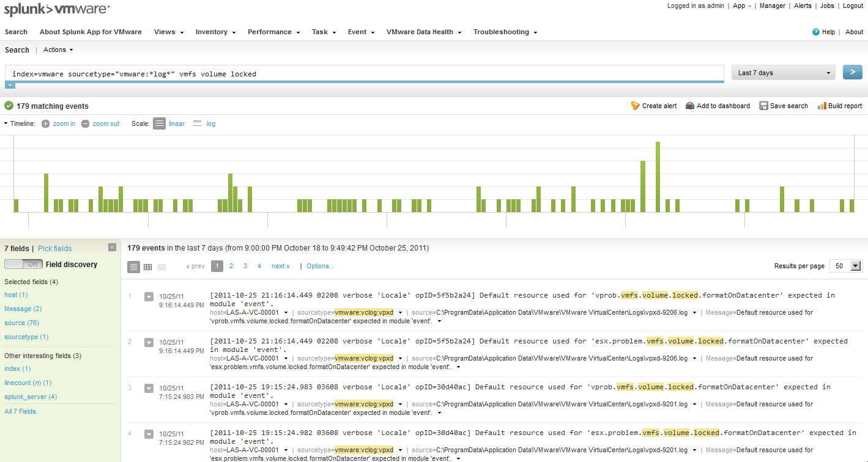Click the Message (2) field
Image resolution: width=868 pixels, height=462 pixels.
pyautogui.click(x=23, y=309)
